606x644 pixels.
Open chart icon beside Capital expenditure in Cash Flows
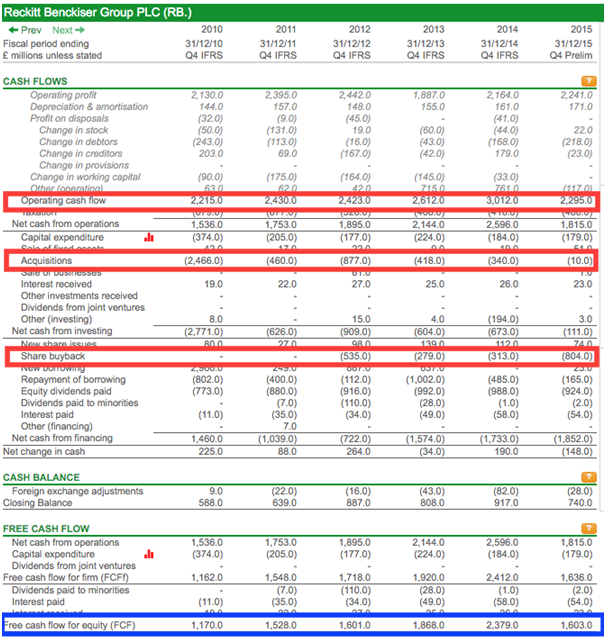click(x=149, y=237)
